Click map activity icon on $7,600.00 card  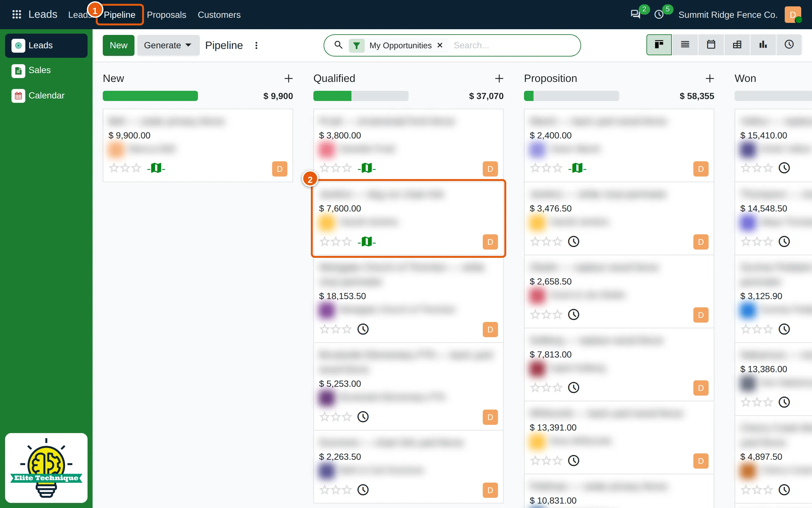[366, 242]
